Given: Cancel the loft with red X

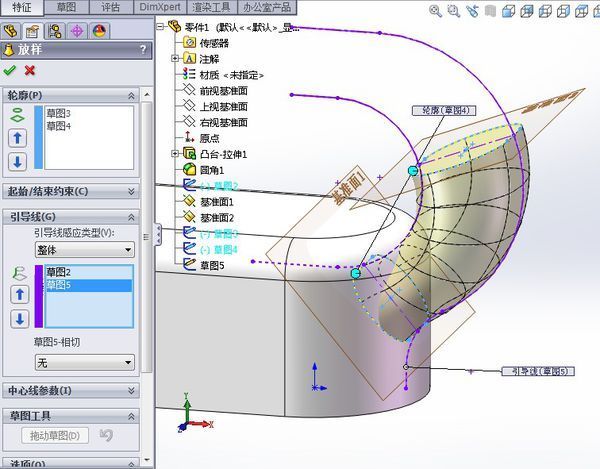Looking at the screenshot, I should point(30,70).
